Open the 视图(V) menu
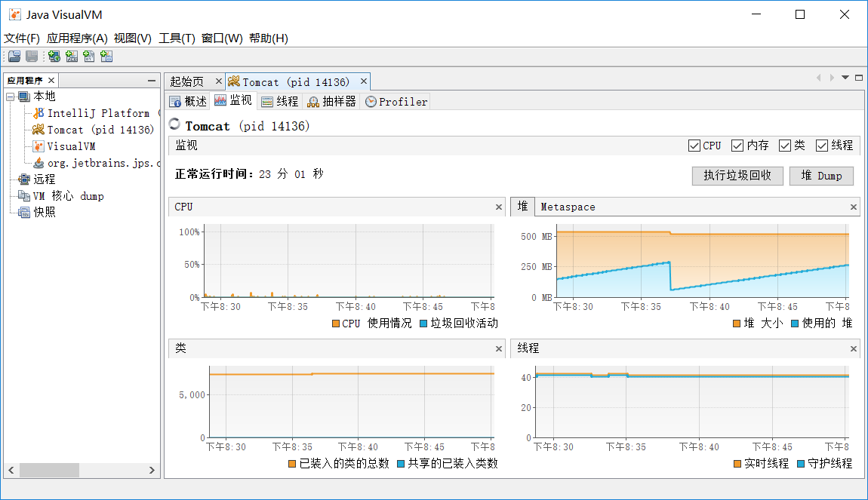This screenshot has width=868, height=500. tap(133, 38)
